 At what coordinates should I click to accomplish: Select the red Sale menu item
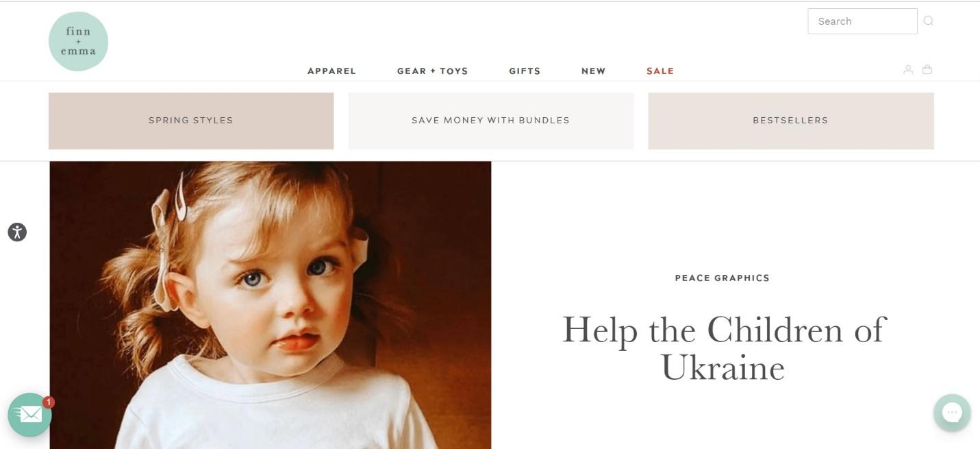click(x=660, y=71)
